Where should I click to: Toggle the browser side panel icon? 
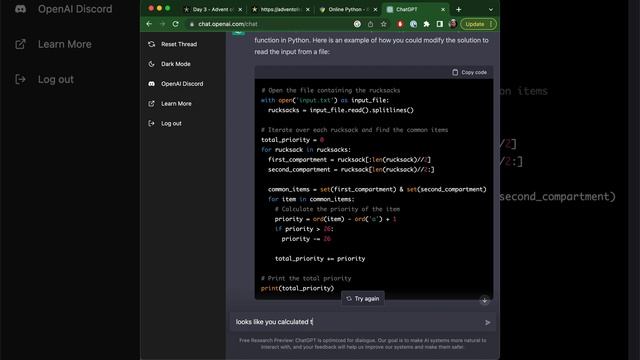tap(440, 24)
